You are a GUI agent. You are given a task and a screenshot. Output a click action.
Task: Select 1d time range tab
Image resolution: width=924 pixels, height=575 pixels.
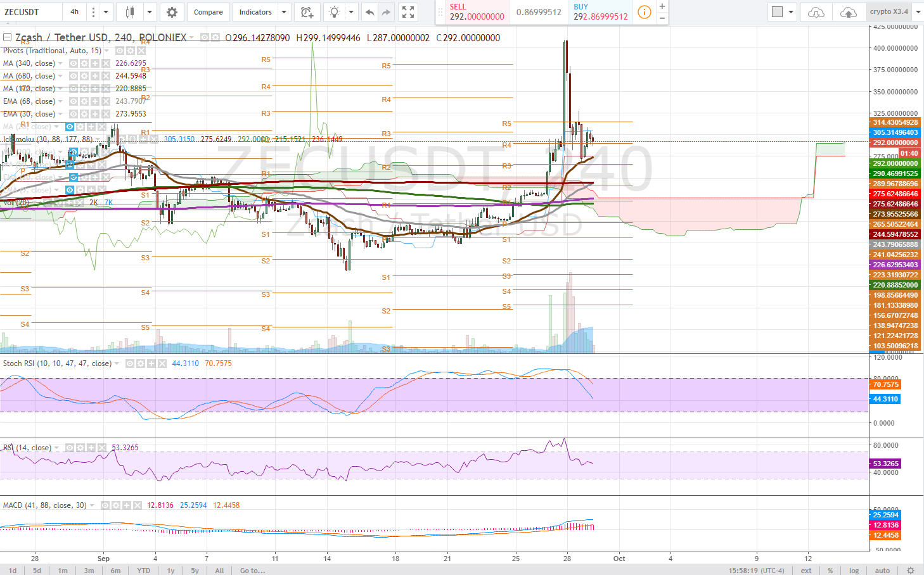click(x=13, y=571)
